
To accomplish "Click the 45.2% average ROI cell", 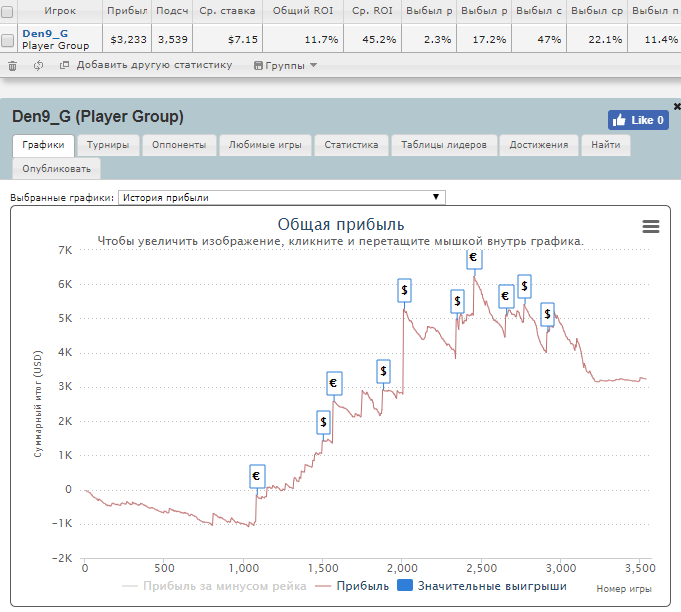I will pos(373,39).
